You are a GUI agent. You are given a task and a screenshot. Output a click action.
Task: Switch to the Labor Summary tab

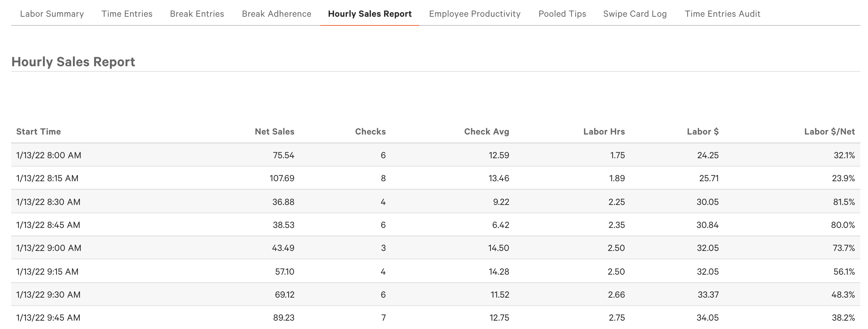pos(52,14)
